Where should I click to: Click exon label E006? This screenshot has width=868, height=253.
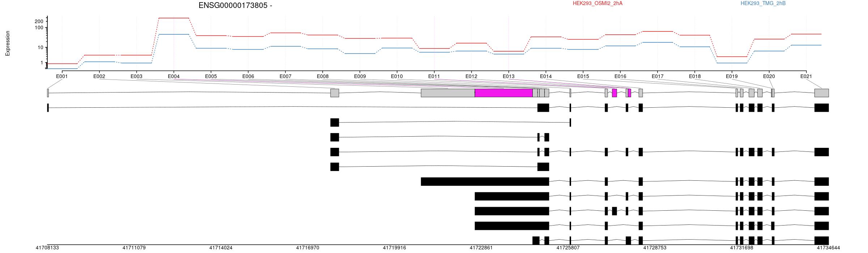(248, 77)
